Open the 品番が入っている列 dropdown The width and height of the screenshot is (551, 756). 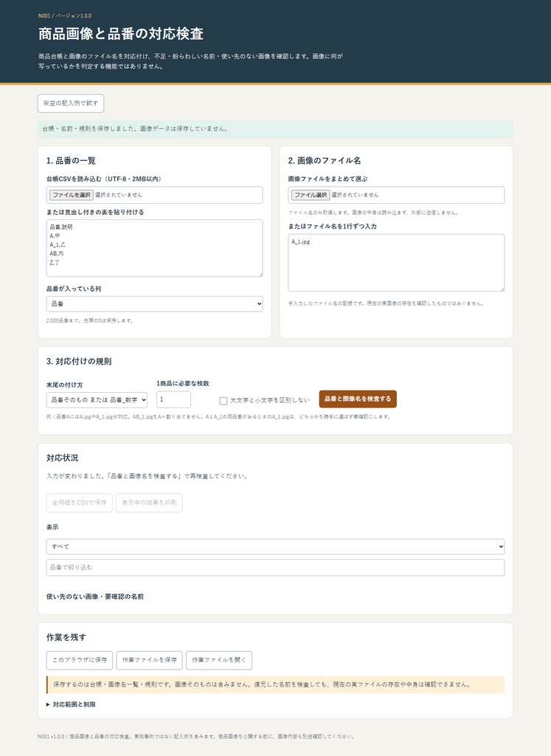pyautogui.click(x=155, y=303)
